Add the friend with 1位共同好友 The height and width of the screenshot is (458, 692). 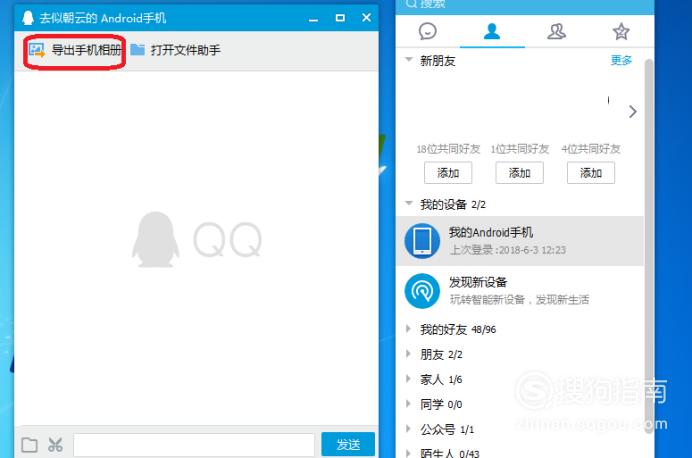(519, 173)
